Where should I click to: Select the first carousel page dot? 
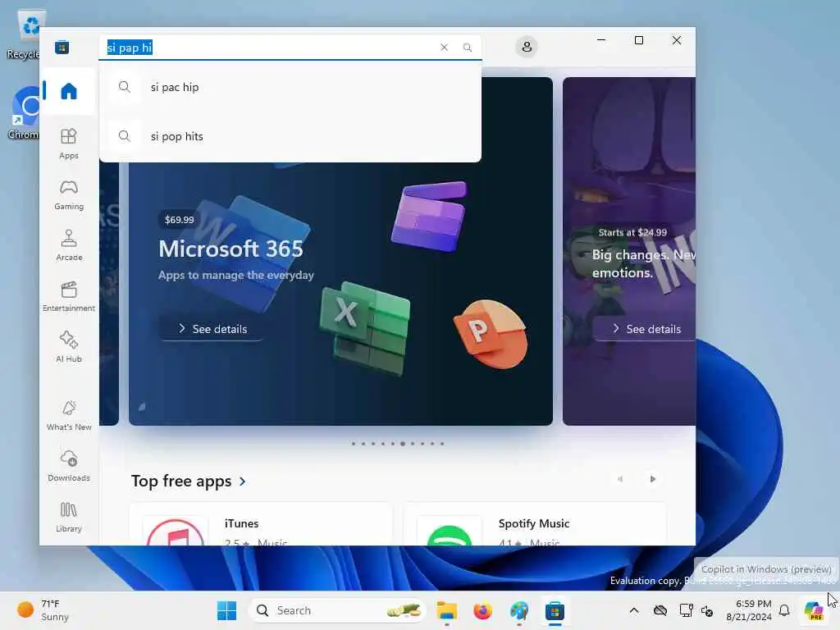click(353, 444)
